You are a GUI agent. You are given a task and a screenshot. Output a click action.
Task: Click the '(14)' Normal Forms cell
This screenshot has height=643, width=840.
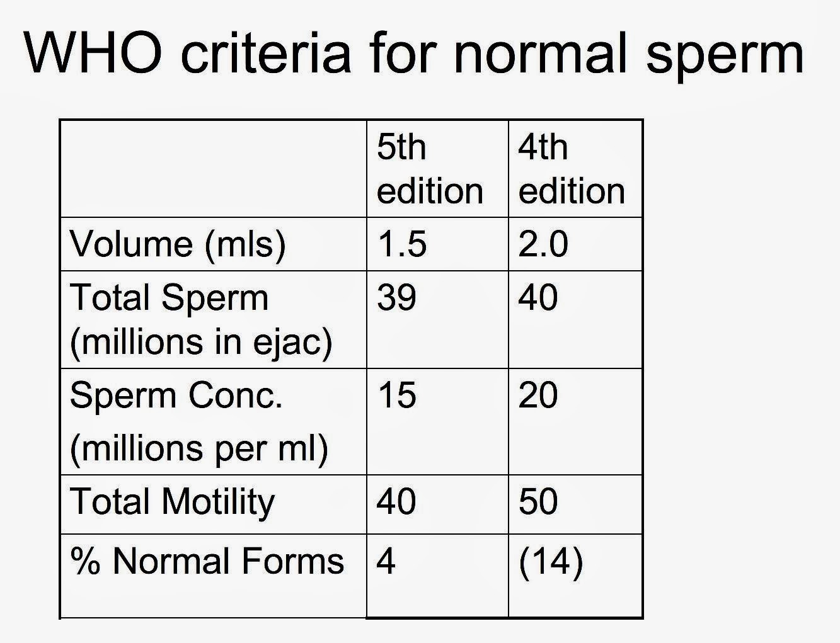point(551,561)
